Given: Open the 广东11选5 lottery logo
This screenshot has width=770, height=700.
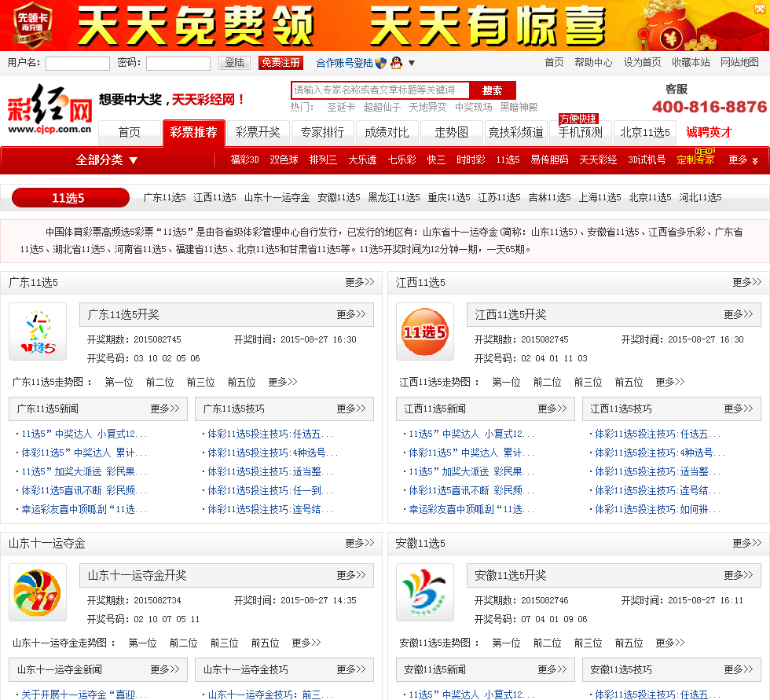Looking at the screenshot, I should [38, 332].
